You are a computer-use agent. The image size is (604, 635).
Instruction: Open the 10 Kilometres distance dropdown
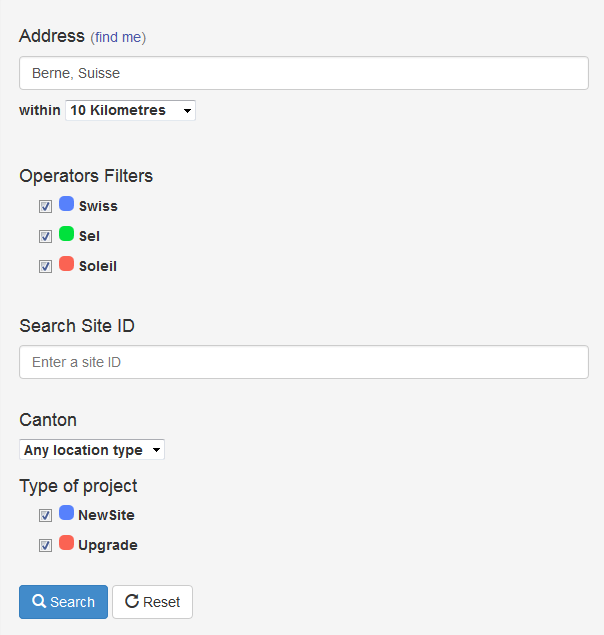point(130,110)
